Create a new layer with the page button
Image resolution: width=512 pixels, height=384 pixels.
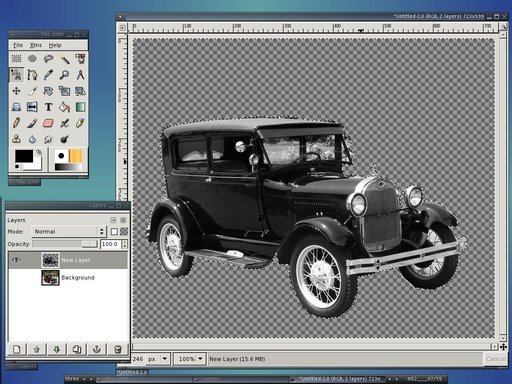pos(17,349)
